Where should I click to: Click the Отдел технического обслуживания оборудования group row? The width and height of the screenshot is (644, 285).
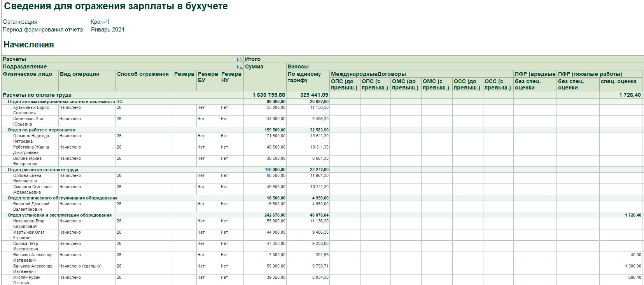click(62, 198)
